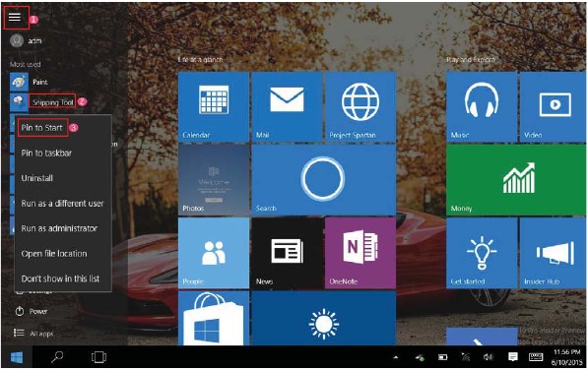The width and height of the screenshot is (588, 370).
Task: Show hidden tray icons arrow
Action: tap(395, 357)
